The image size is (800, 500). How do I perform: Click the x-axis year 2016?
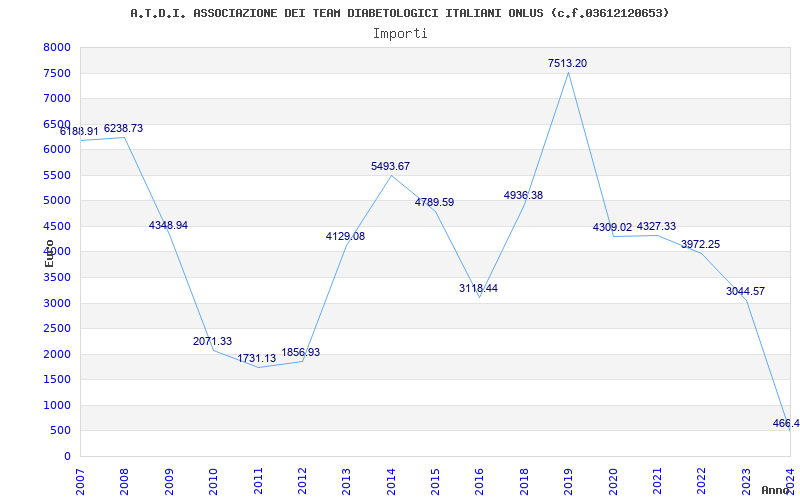[x=480, y=482]
